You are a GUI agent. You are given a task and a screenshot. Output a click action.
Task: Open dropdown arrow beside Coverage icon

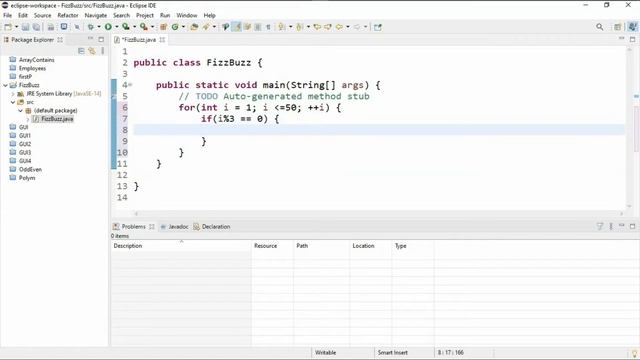[x=134, y=27]
